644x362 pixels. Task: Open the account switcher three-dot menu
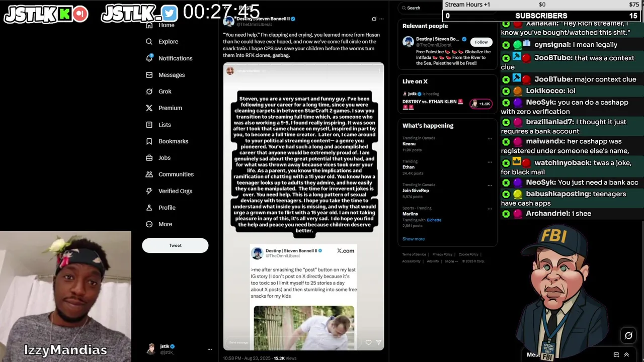(210, 349)
